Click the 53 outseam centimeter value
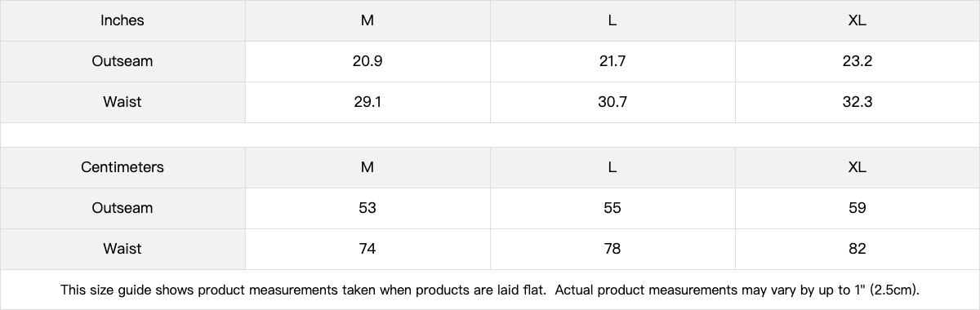The height and width of the screenshot is (310, 980). tap(367, 208)
